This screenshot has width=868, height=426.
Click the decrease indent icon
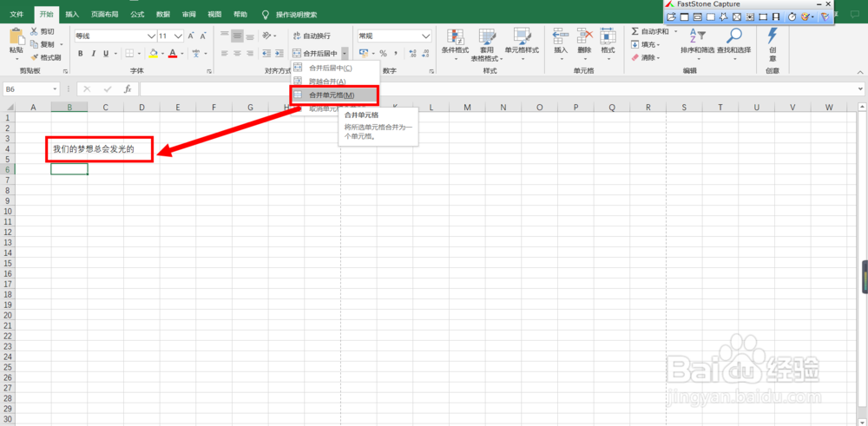266,54
